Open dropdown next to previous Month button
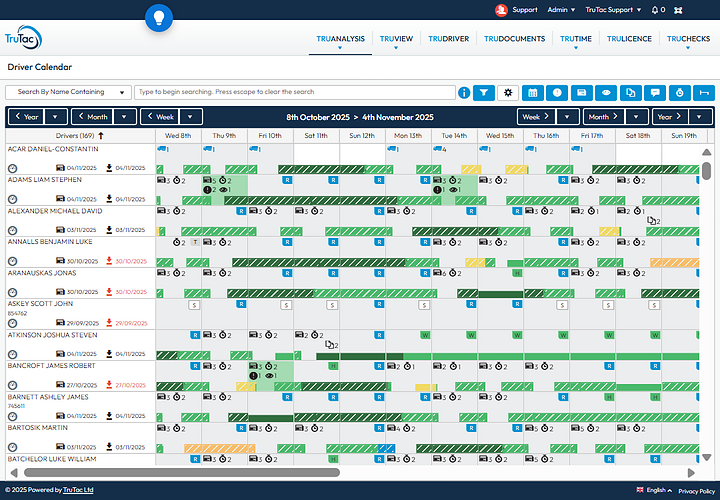Screen dimensions: 720x500 [124, 117]
